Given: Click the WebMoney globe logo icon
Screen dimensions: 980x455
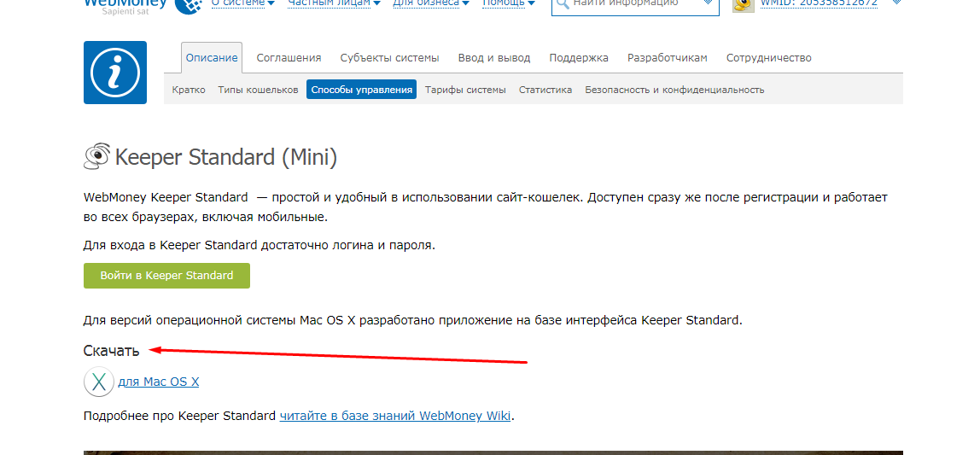Looking at the screenshot, I should tap(187, 6).
